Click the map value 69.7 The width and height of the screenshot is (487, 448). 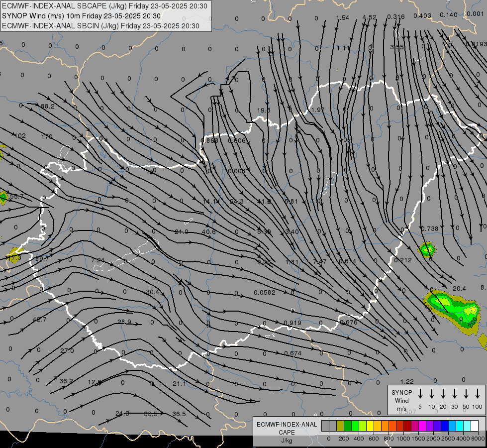[x=42, y=259]
